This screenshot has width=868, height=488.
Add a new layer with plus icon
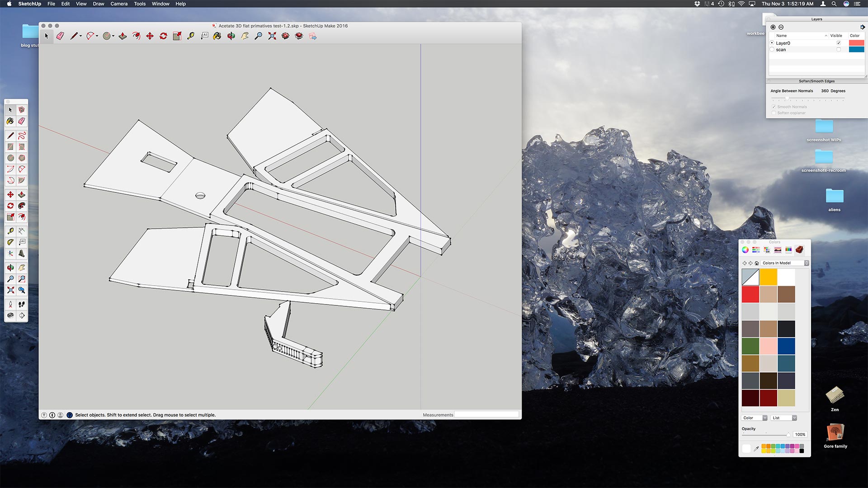tap(773, 27)
